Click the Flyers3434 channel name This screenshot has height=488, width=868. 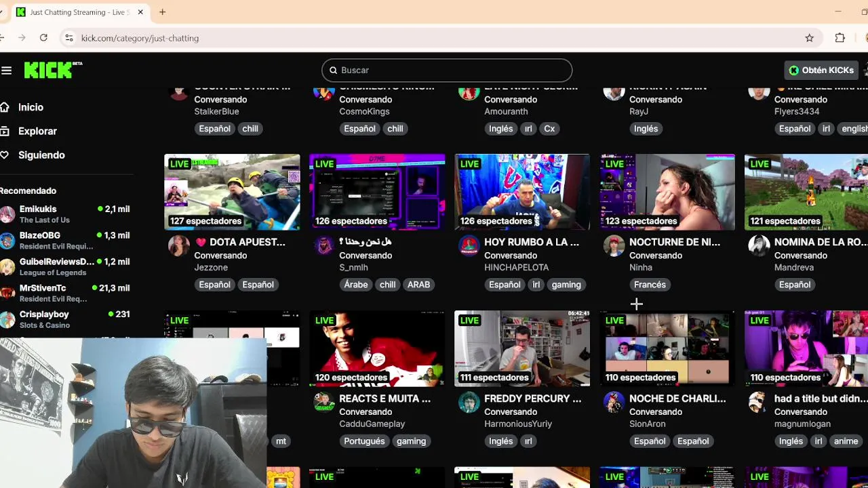point(797,111)
